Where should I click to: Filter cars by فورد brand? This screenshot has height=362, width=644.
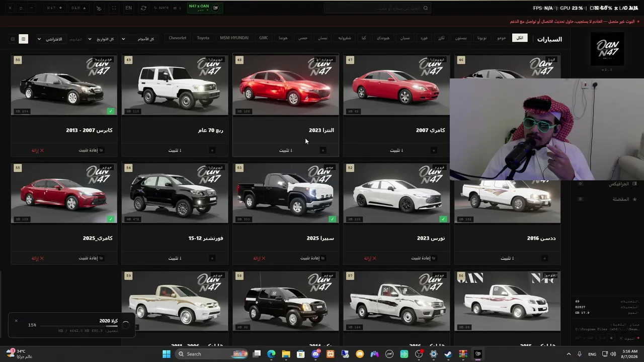(424, 38)
